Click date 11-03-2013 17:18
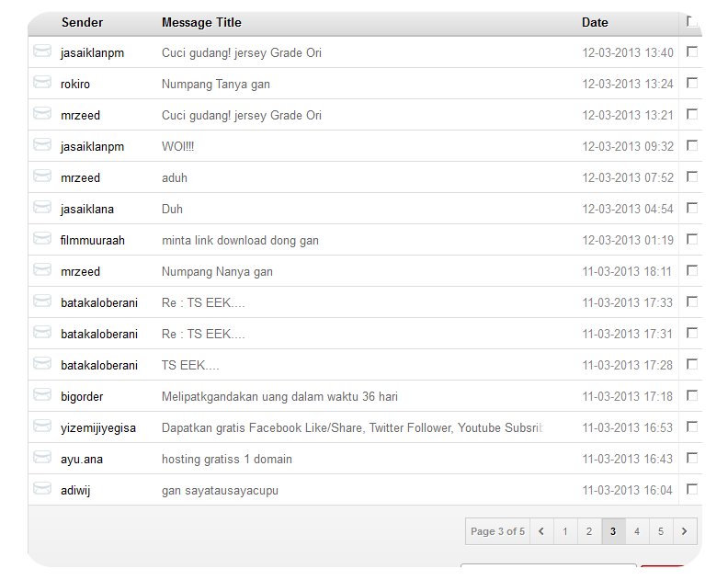 [x=627, y=396]
